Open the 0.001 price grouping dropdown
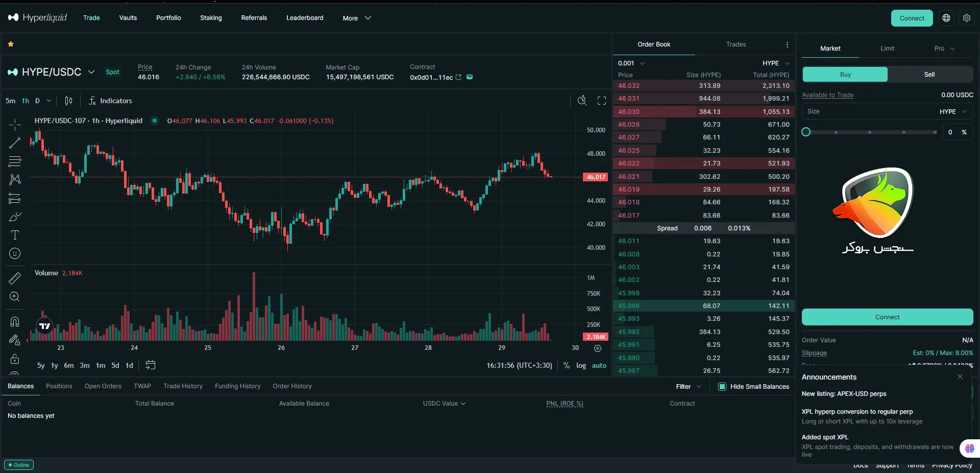The width and height of the screenshot is (980, 473). pyautogui.click(x=631, y=63)
